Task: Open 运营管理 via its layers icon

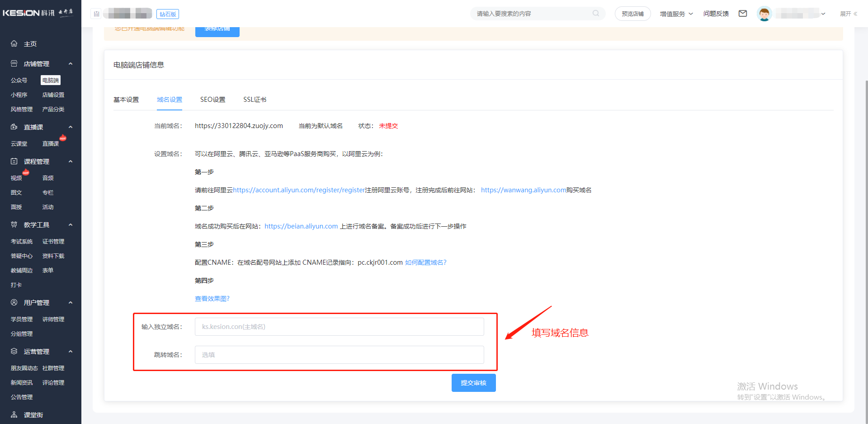Action: (x=14, y=351)
